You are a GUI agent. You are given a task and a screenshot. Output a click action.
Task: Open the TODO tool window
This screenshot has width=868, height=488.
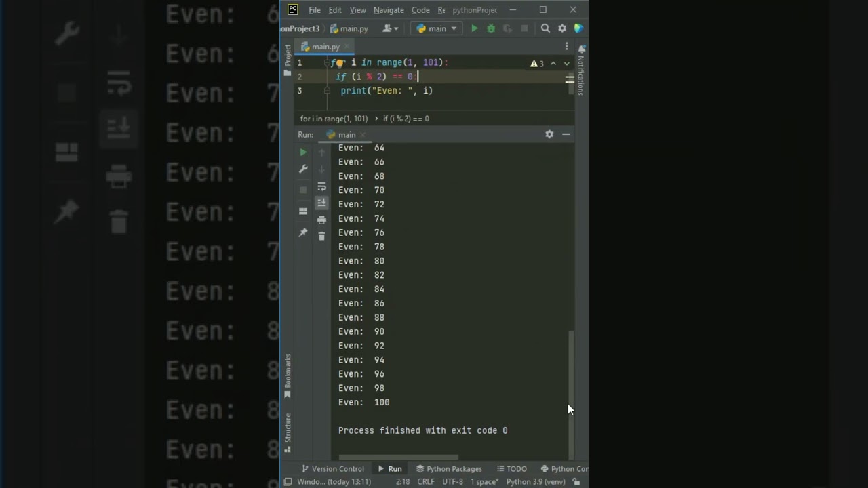[x=512, y=469]
